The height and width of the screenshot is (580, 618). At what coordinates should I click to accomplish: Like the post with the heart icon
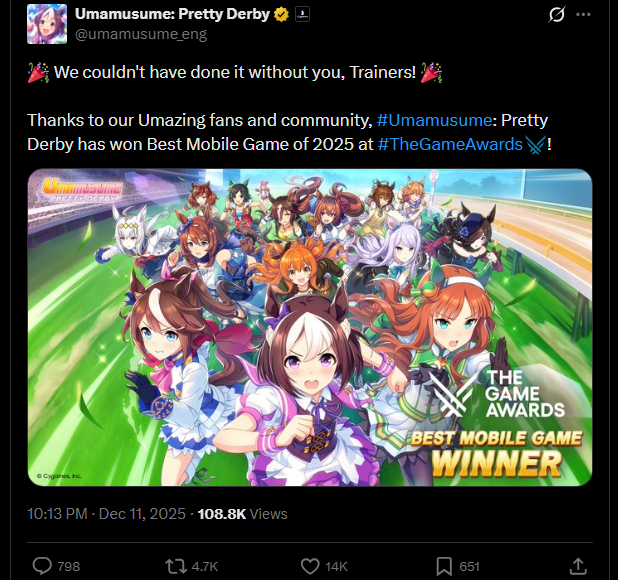point(310,566)
